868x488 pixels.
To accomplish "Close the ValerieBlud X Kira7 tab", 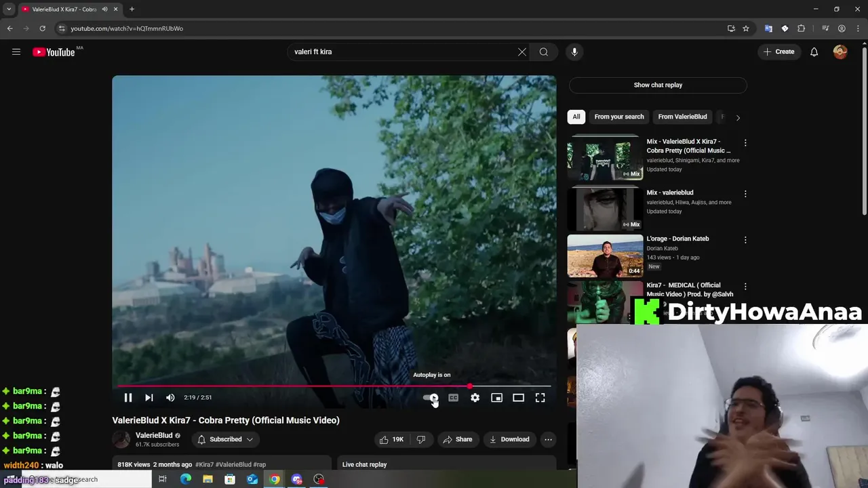I will [115, 9].
